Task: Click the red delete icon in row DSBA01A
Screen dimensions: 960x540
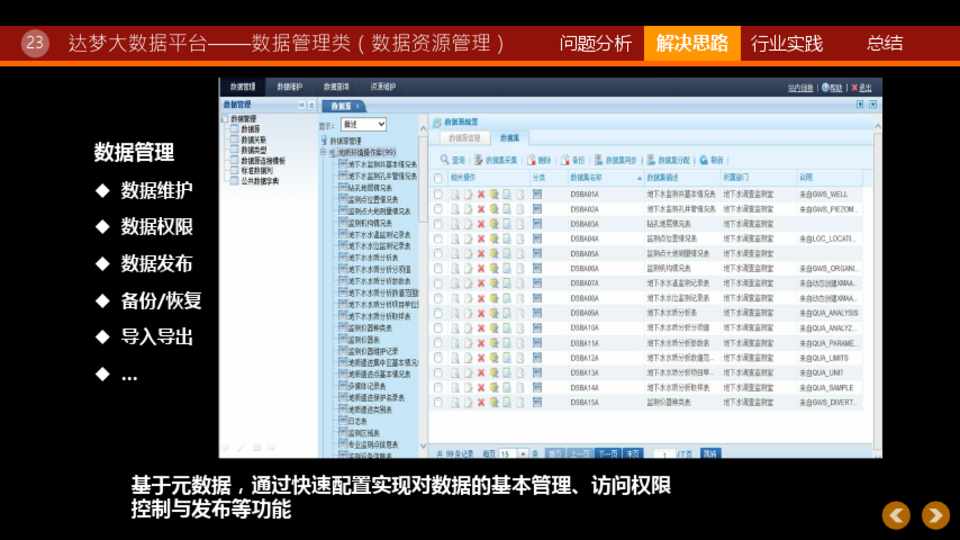Action: (481, 194)
